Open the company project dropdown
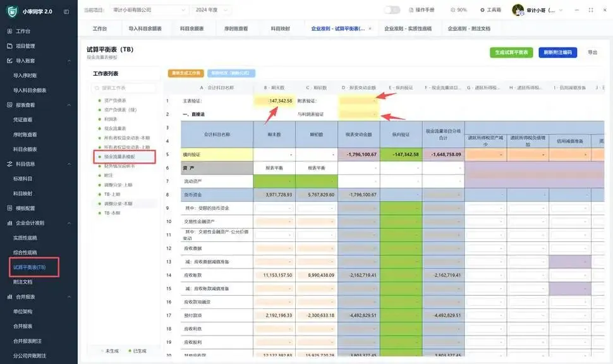613x364 pixels. [149, 9]
